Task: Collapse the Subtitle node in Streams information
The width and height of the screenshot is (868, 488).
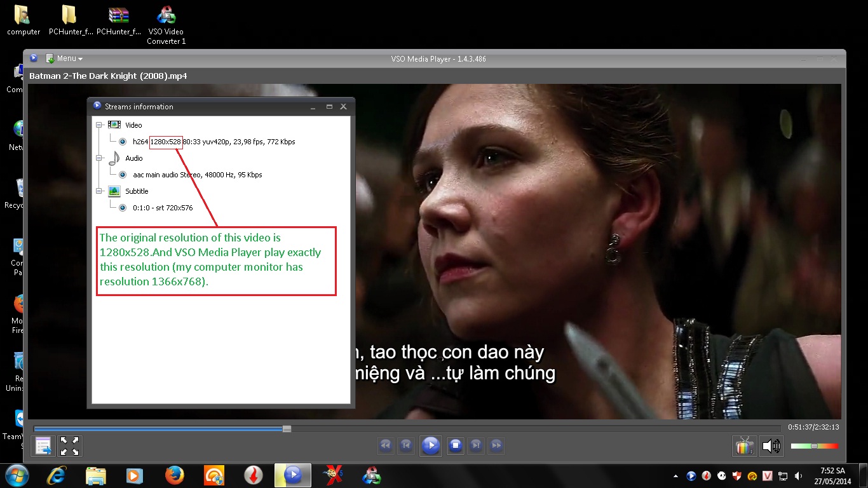Action: pos(99,191)
